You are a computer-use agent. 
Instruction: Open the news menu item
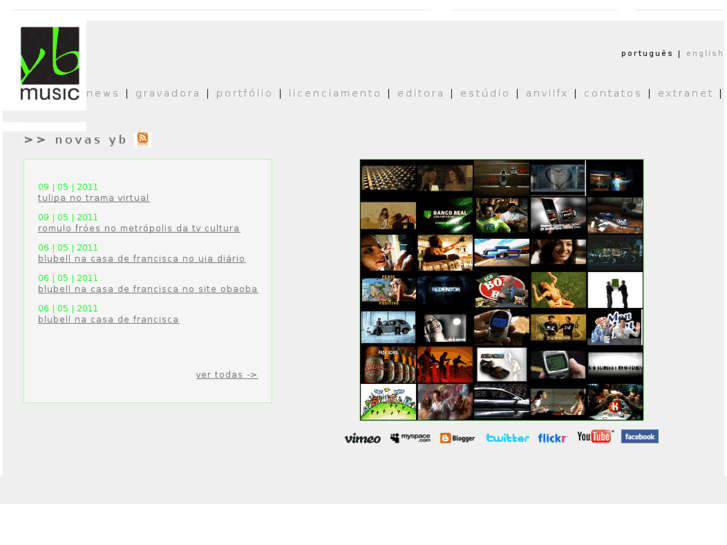click(102, 93)
